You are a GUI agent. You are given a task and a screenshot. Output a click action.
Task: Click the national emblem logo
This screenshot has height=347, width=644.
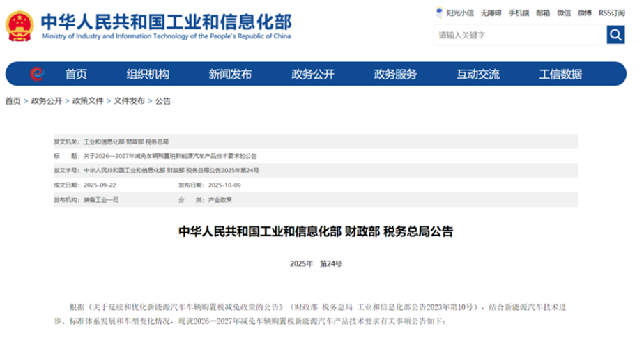(x=19, y=26)
